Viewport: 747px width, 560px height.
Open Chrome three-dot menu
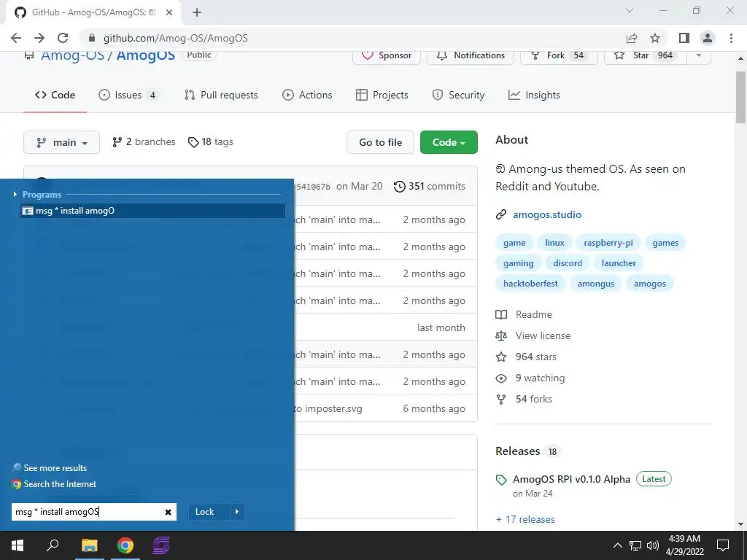731,38
